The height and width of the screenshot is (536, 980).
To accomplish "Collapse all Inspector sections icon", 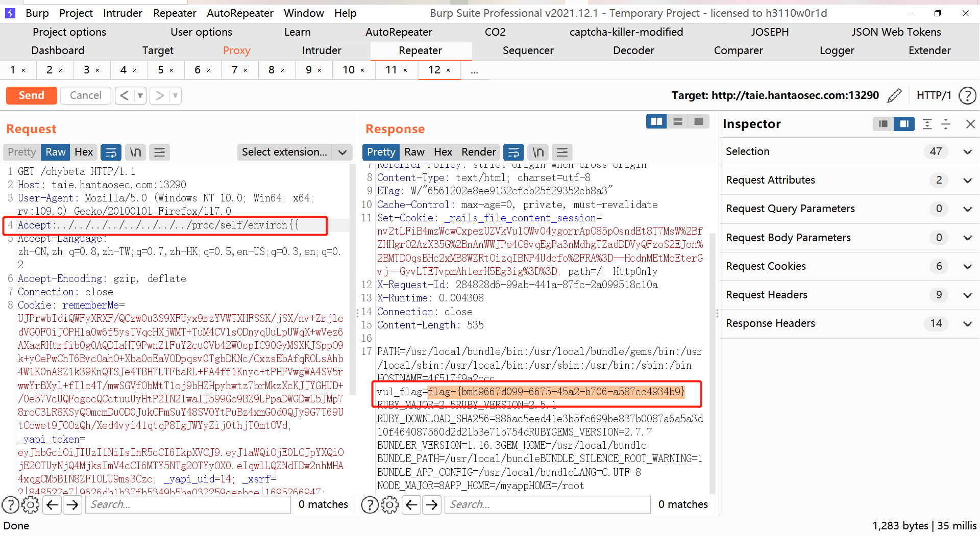I will 946,124.
